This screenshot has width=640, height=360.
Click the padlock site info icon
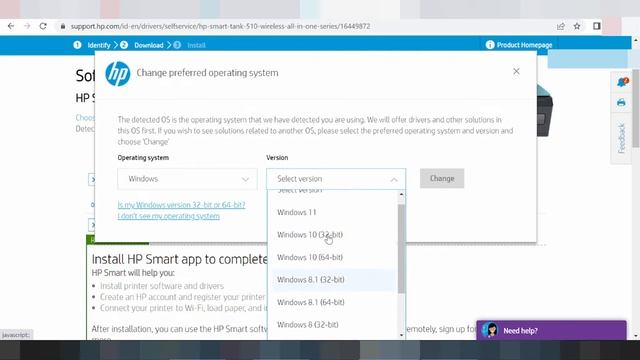pos(62,26)
